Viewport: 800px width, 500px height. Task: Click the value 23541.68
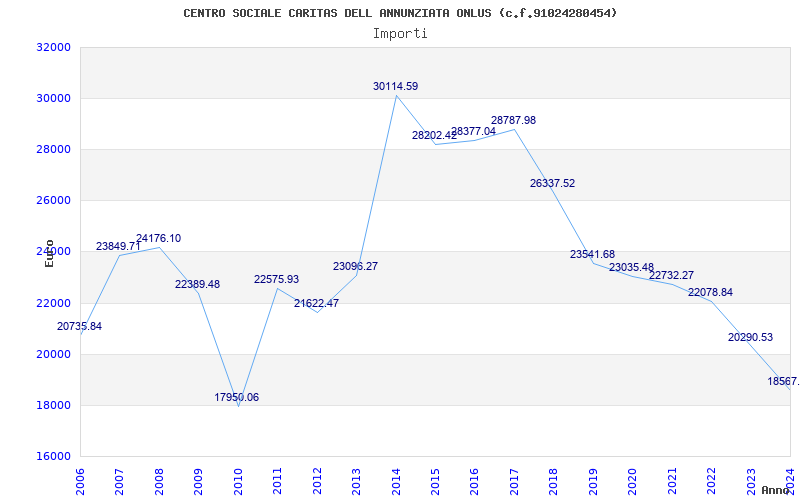(592, 254)
